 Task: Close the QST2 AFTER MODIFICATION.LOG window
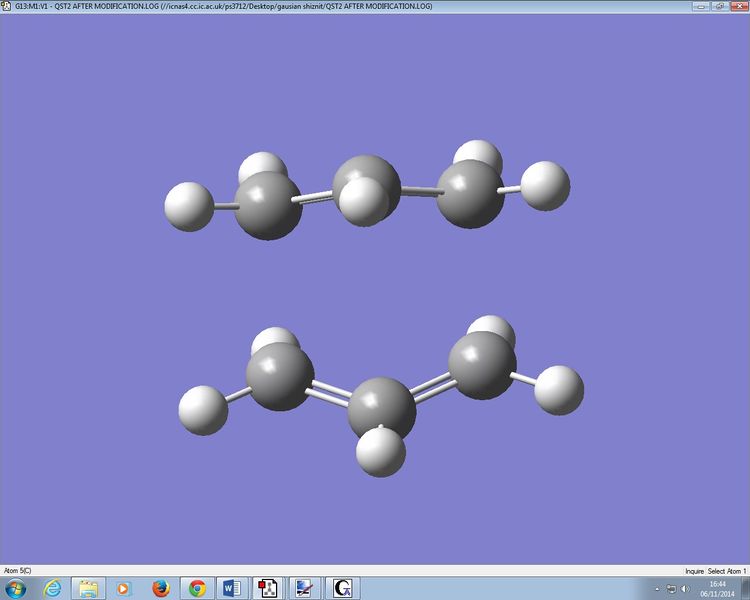(738, 6)
